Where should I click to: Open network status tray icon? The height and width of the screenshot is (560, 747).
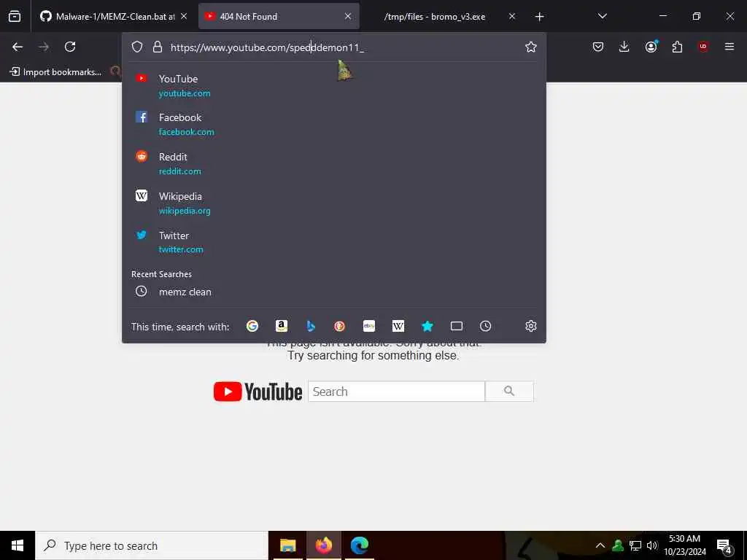pyautogui.click(x=635, y=545)
